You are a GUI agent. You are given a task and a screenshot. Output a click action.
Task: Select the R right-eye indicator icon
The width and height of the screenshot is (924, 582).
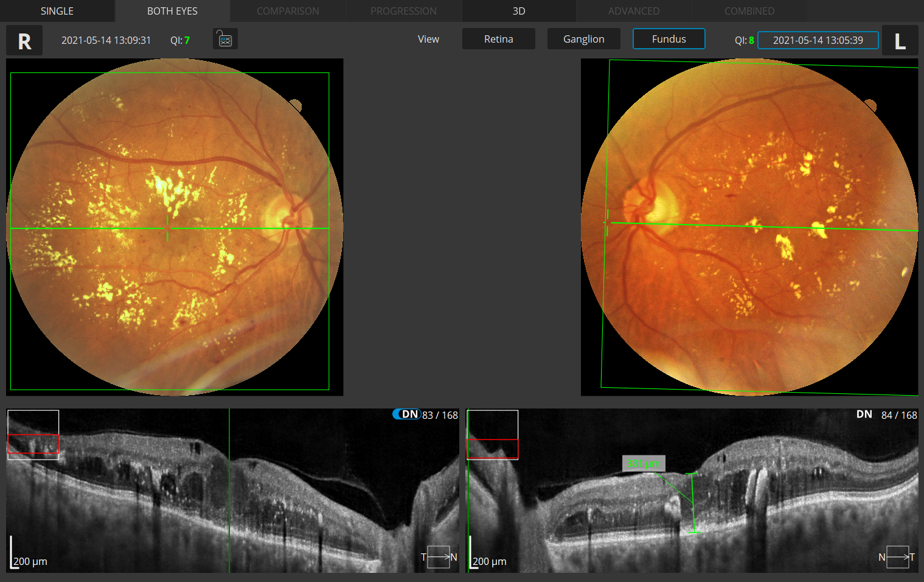click(24, 40)
